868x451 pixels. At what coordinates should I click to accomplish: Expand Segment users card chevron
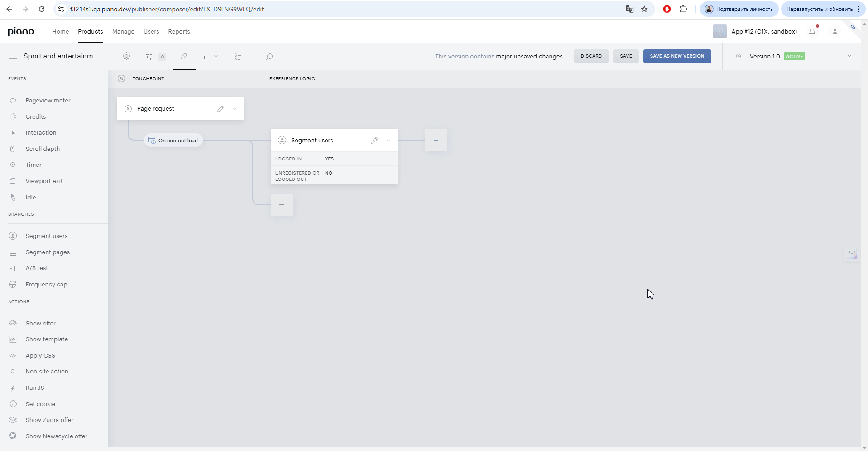(388, 141)
